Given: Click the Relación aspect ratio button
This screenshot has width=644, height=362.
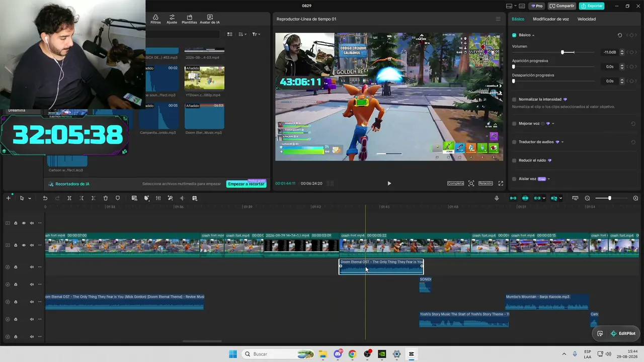Looking at the screenshot, I should click(486, 184).
